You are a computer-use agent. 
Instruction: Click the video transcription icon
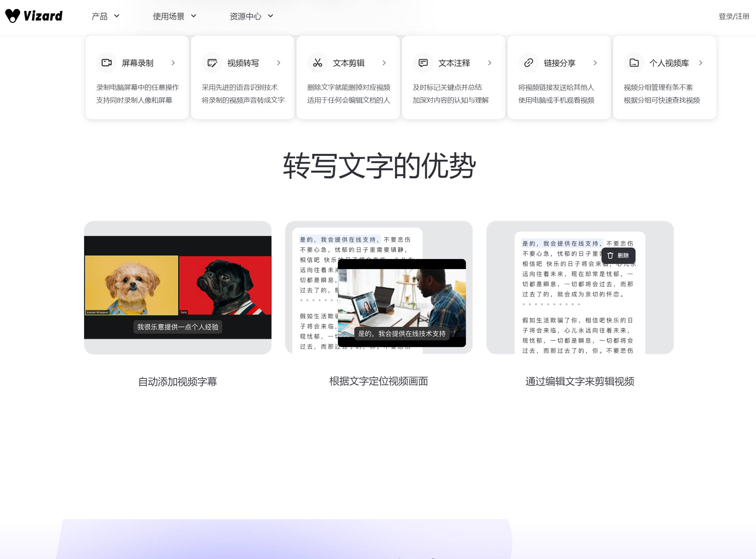coord(212,62)
